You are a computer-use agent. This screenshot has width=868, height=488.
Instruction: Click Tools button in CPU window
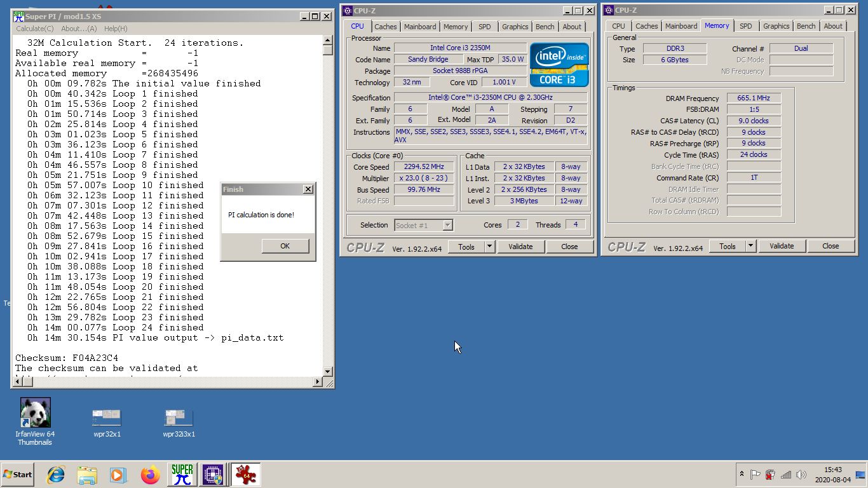(x=466, y=247)
